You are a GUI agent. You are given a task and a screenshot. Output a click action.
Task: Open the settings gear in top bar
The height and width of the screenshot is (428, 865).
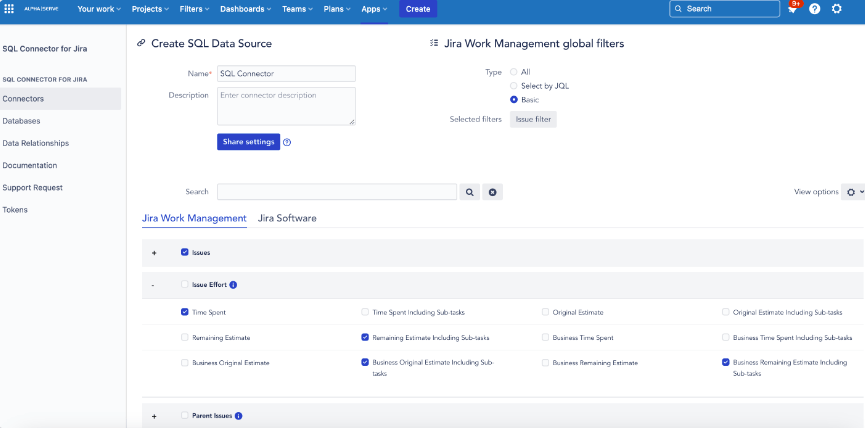(836, 9)
